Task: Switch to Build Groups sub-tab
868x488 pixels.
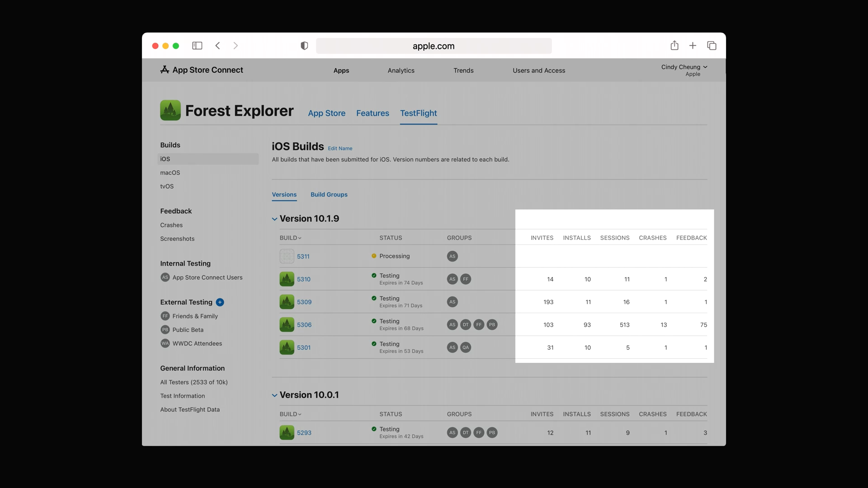Action: 329,195
